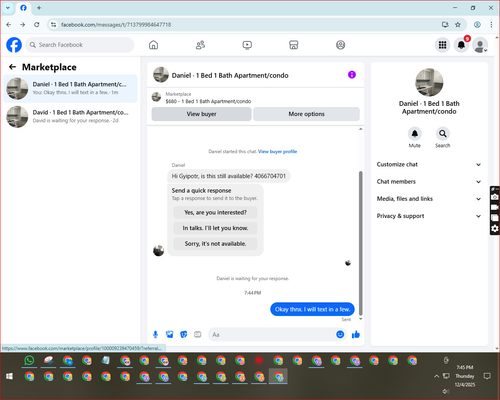Go back in the browser
Image resolution: width=500 pixels, height=400 pixels.
click(x=9, y=25)
